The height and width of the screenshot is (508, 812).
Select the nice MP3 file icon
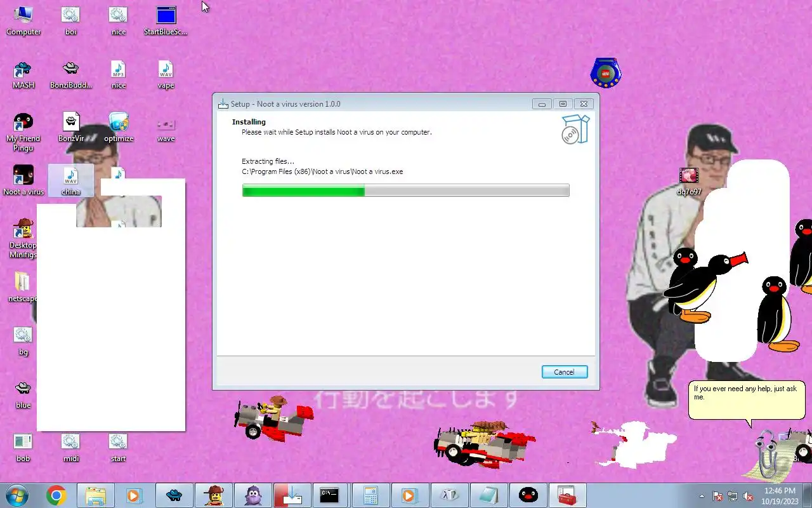[x=119, y=75]
